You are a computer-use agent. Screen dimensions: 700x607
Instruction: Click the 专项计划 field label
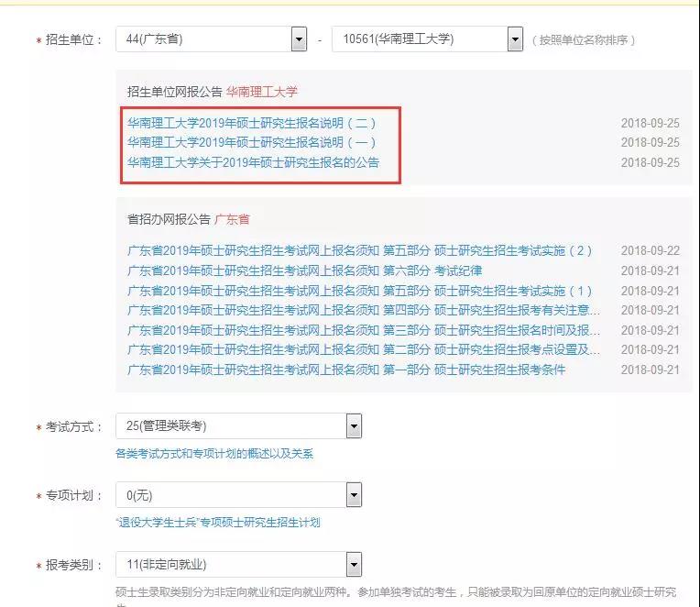(x=73, y=496)
